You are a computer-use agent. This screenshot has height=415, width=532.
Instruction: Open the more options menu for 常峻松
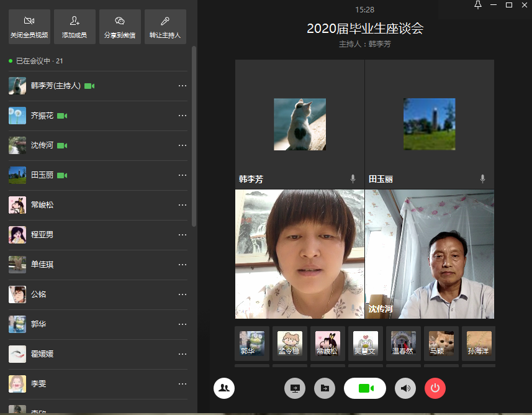pos(183,205)
